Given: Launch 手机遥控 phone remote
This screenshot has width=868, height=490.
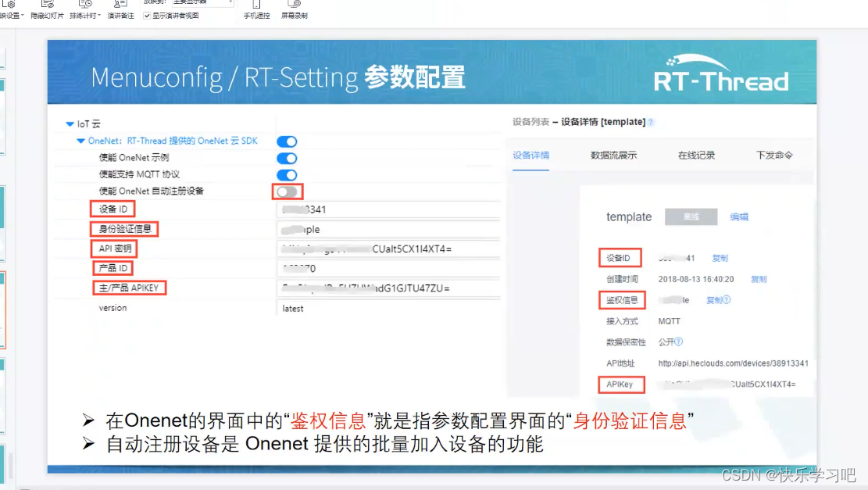Looking at the screenshot, I should click(257, 10).
